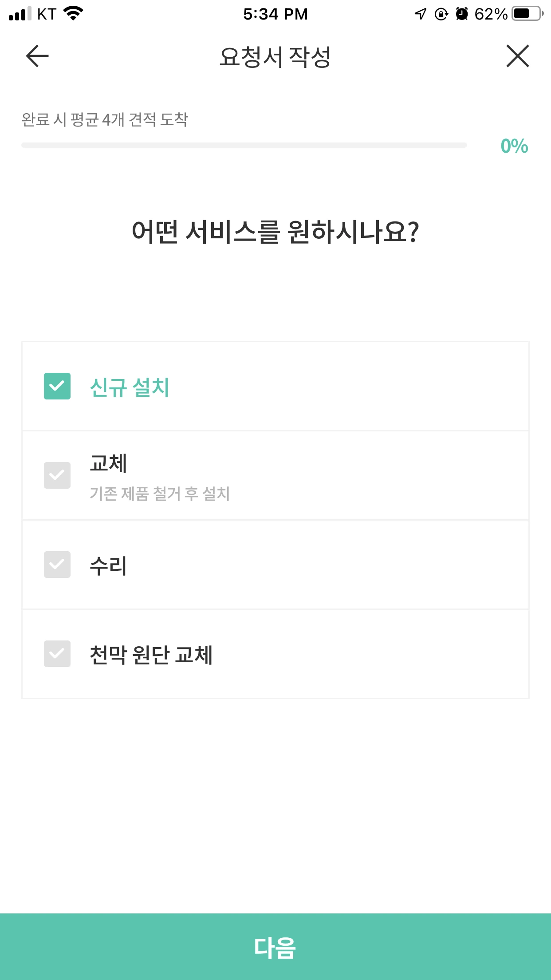
Task: Tap the rotation lock status icon
Action: click(x=441, y=14)
